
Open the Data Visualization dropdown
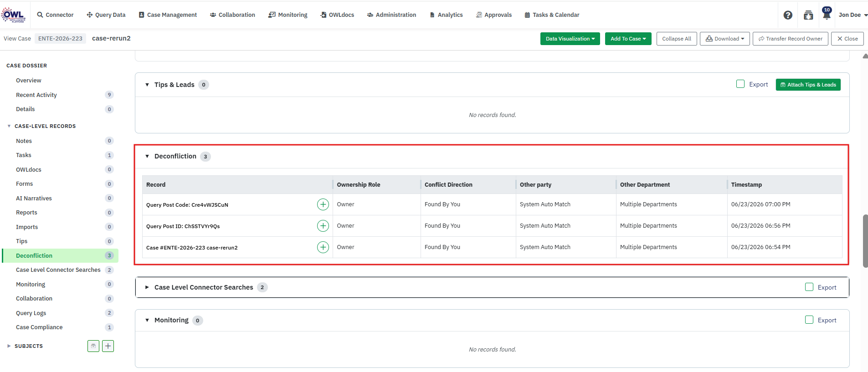pyautogui.click(x=570, y=39)
